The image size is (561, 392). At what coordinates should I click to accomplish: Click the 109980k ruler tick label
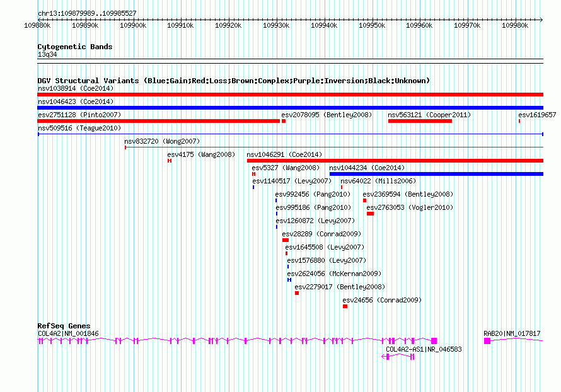point(515,25)
